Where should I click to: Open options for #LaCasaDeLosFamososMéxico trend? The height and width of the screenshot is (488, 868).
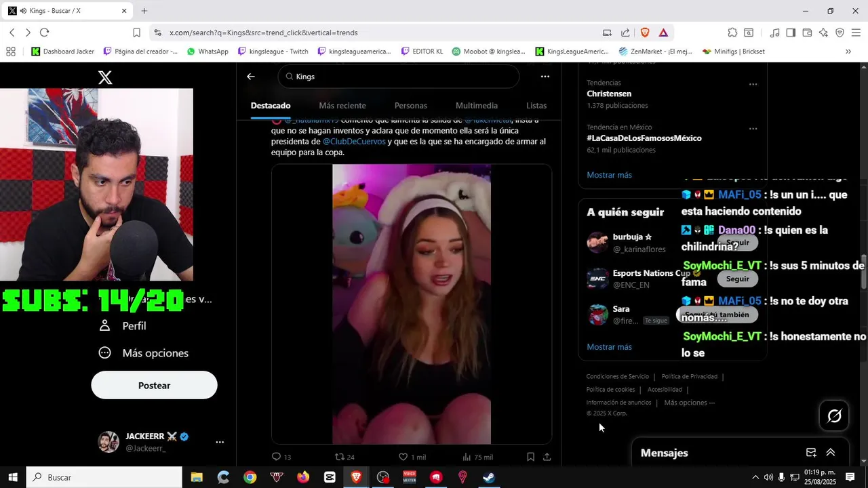[x=753, y=128]
